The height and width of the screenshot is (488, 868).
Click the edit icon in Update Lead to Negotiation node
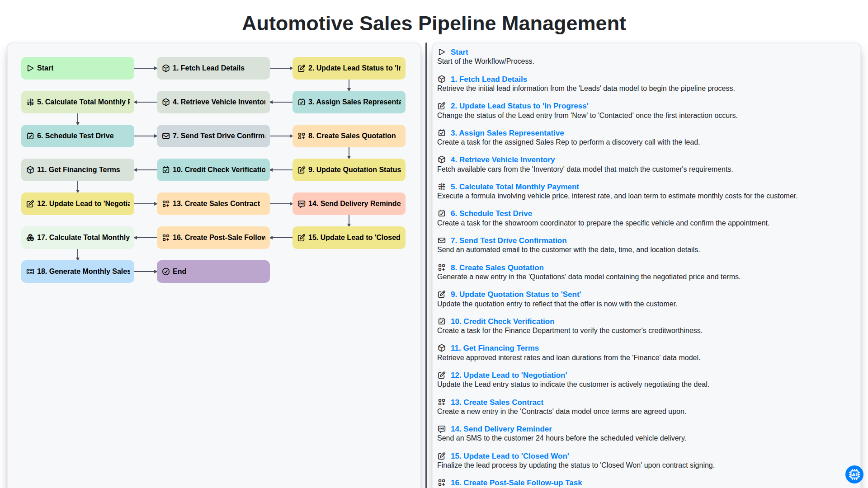pyautogui.click(x=30, y=204)
